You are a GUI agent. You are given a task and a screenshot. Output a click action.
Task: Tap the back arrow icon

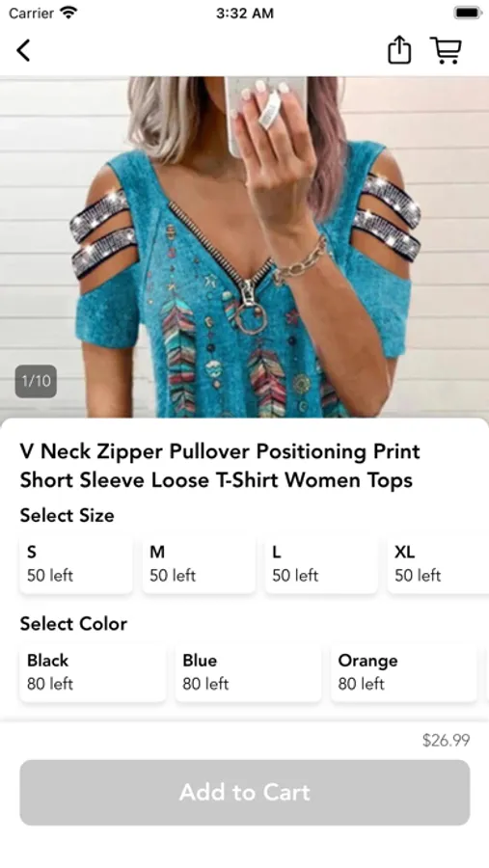23,50
